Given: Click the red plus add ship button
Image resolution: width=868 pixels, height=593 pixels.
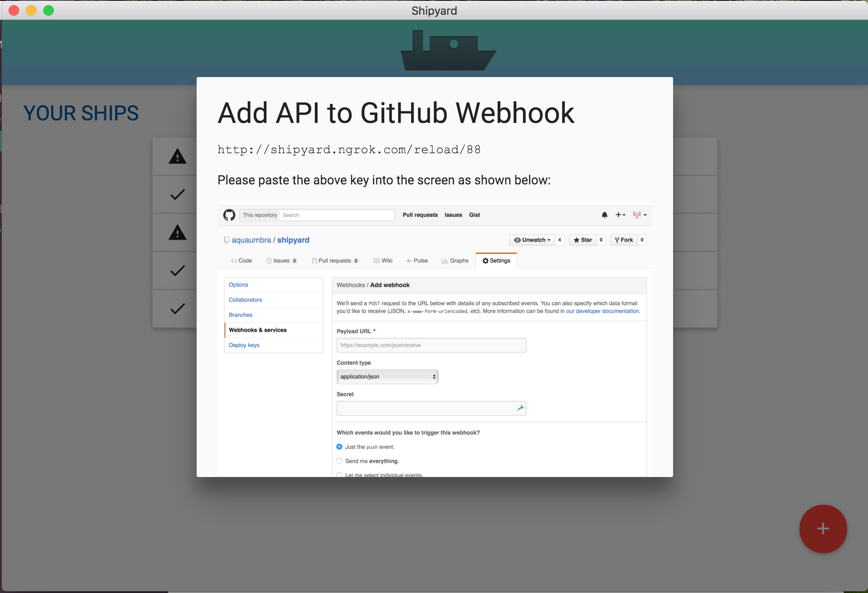Looking at the screenshot, I should pos(823,528).
